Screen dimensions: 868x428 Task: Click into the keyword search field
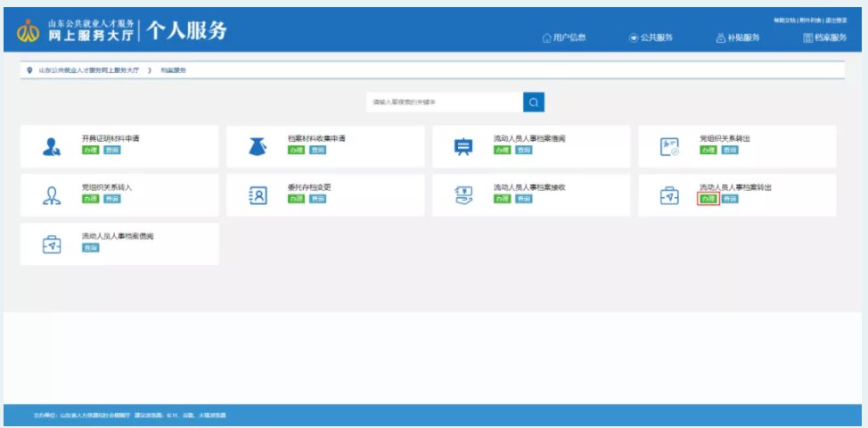(444, 103)
